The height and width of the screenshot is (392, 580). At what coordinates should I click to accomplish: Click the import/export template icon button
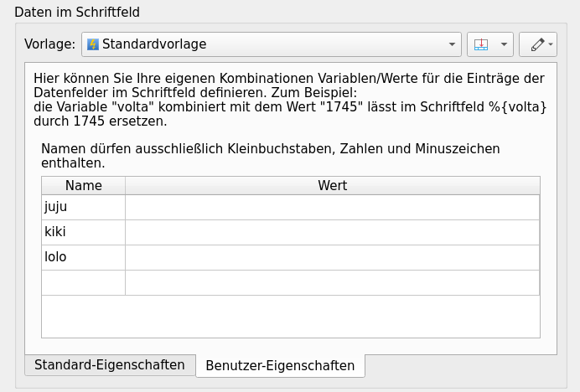click(481, 44)
